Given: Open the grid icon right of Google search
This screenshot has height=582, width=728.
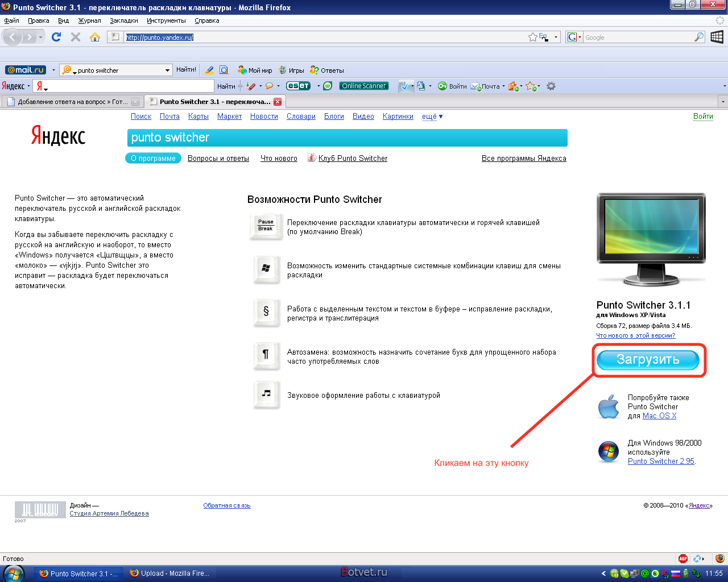Looking at the screenshot, I should click(717, 37).
